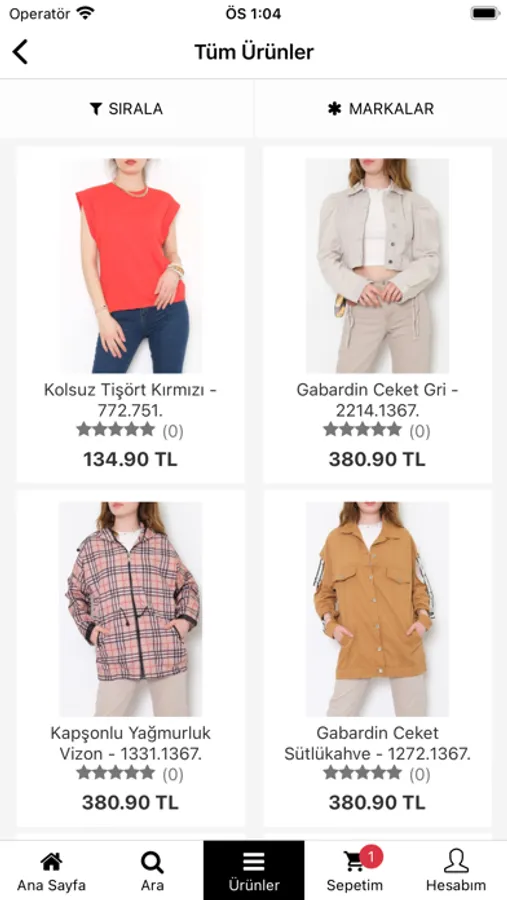Click the 134.90 TL price
Image resolution: width=507 pixels, height=900 pixels.
point(131,459)
